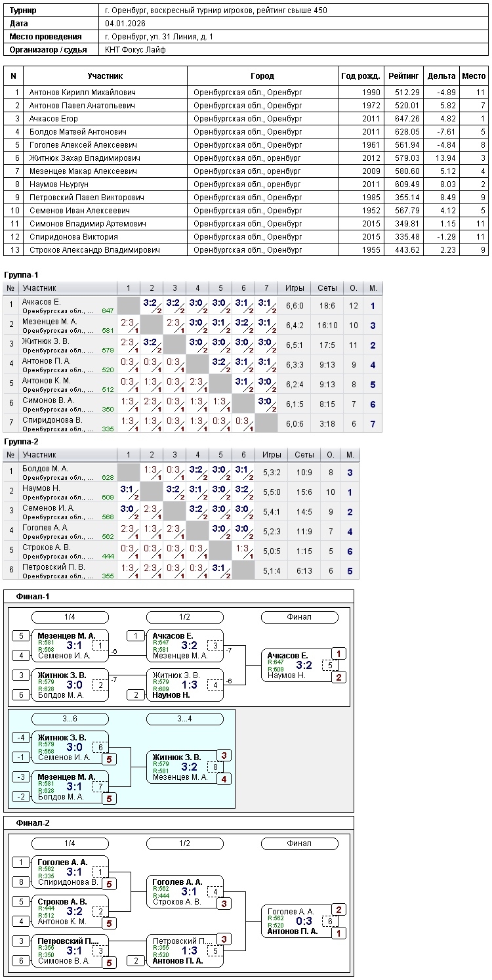The height and width of the screenshot is (980, 492).
Task: Click the Место column header
Action: tap(474, 76)
